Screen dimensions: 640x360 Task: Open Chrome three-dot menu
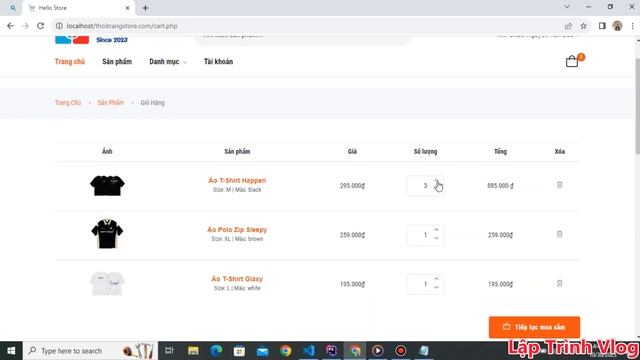(x=633, y=26)
